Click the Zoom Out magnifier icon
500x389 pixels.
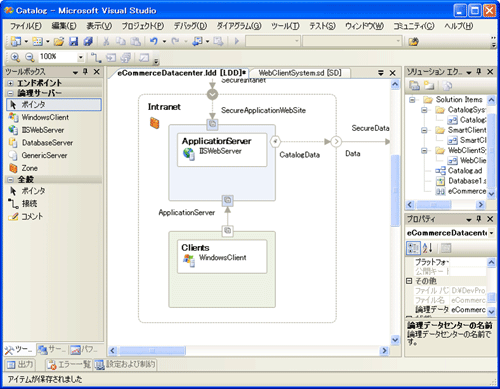click(30, 57)
